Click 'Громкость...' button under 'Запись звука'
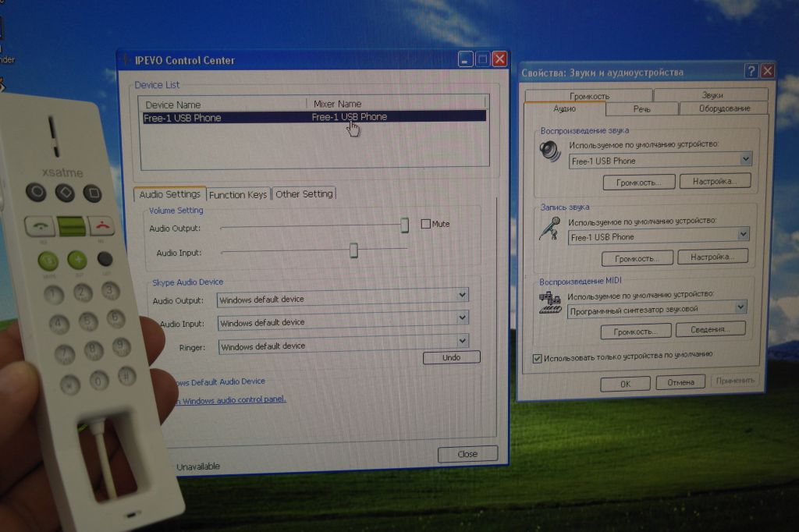Image resolution: width=799 pixels, height=532 pixels. click(x=637, y=258)
